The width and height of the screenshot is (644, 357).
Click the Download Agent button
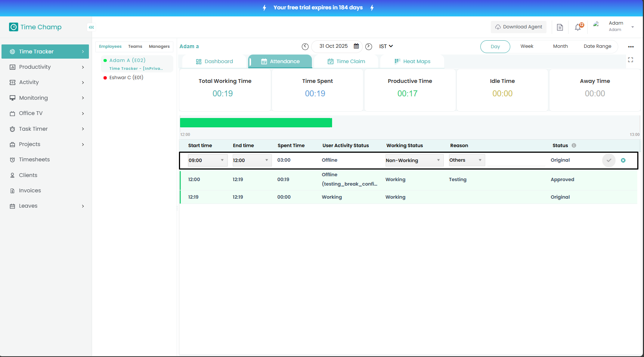tap(518, 27)
